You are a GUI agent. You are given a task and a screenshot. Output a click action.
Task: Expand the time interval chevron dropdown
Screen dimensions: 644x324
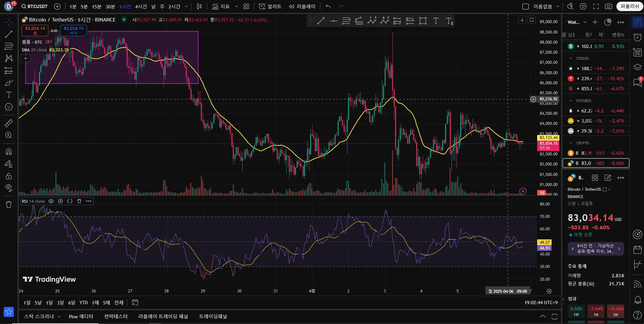[186, 6]
